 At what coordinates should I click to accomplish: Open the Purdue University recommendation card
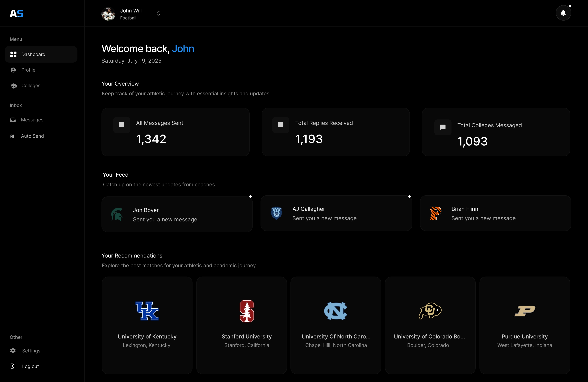point(524,325)
